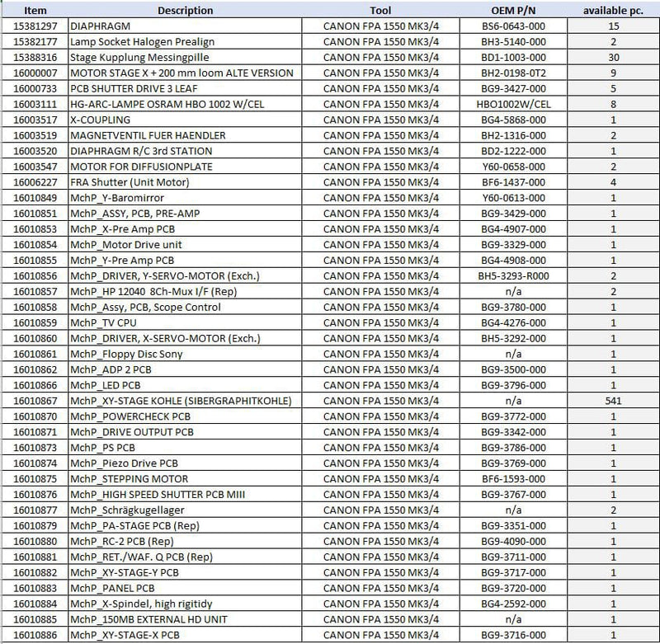Select the MchP_TV CPU description cell

click(x=185, y=322)
